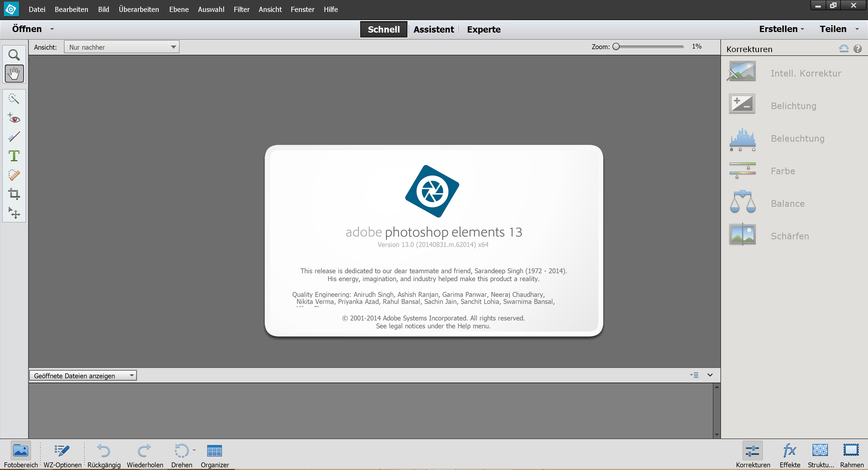Open Drehen rotation direction arrow
Screen dimensions: 868x470
(x=194, y=450)
